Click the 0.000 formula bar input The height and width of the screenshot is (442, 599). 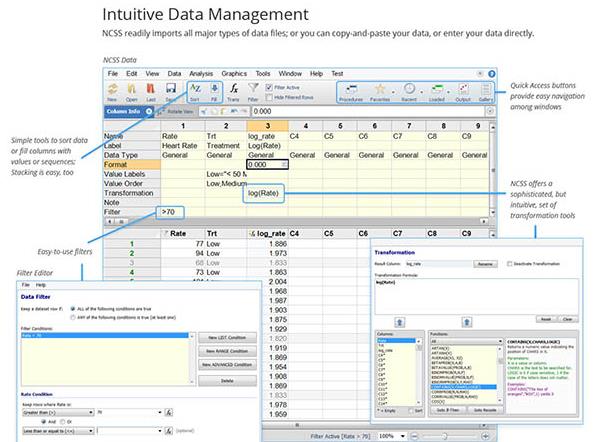tap(367, 112)
